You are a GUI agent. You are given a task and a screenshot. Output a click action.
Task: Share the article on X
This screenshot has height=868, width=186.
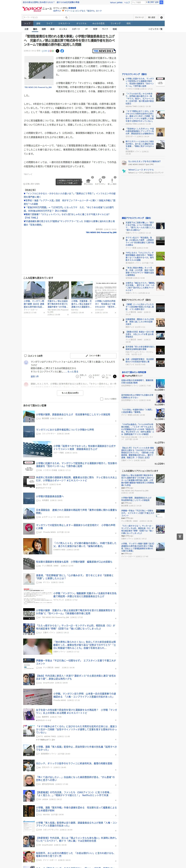tap(57, 51)
